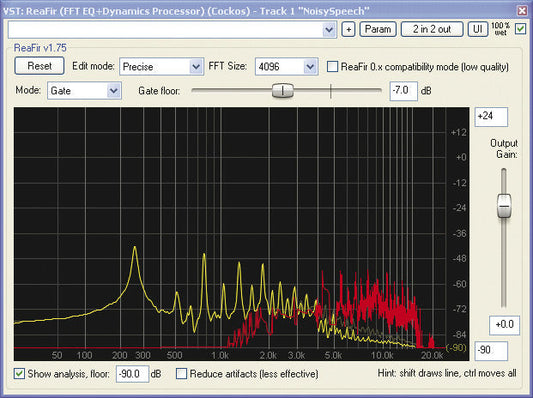Click the UI button
This screenshot has height=398, width=533.
[x=478, y=30]
